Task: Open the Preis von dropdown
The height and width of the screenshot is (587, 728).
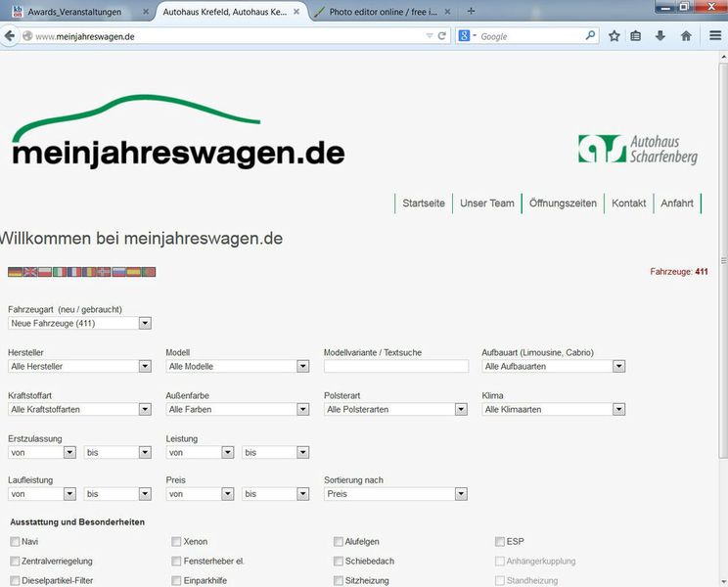Action: [x=201, y=494]
